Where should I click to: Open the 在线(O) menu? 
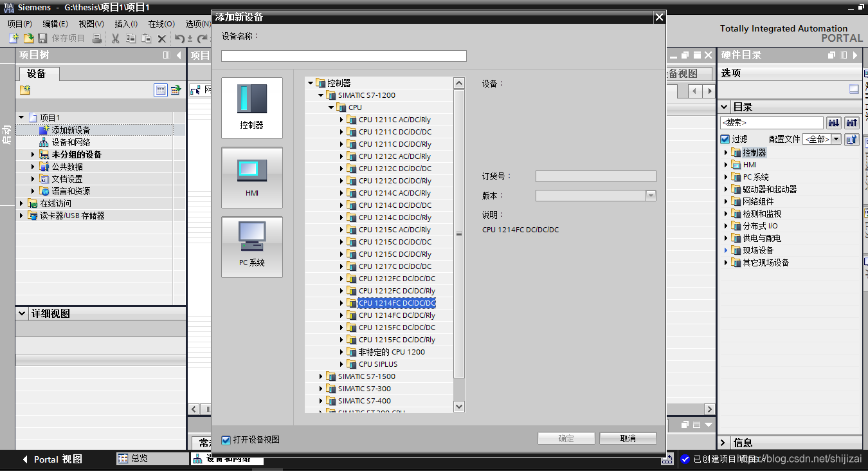161,24
